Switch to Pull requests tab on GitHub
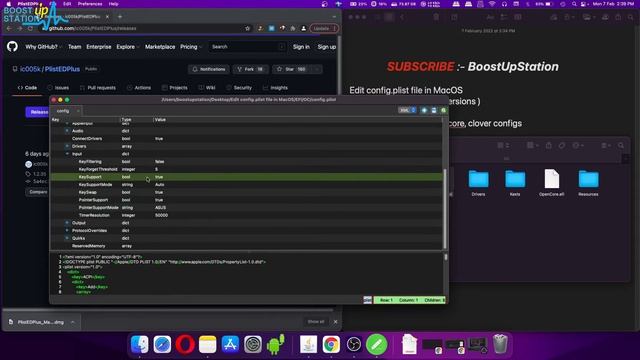 coord(98,88)
